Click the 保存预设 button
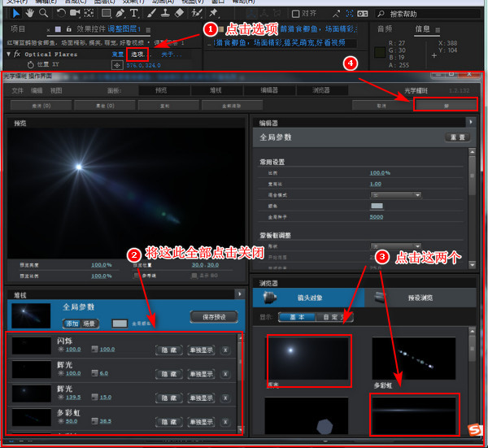This screenshot has width=488, height=448. pos(214,317)
